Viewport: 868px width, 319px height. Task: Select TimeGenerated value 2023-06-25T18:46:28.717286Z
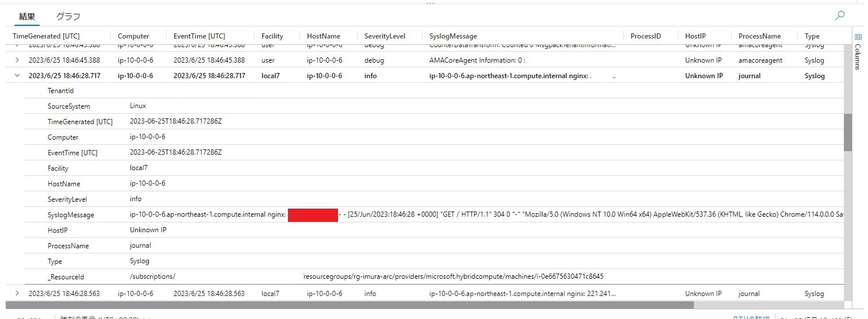pyautogui.click(x=176, y=122)
